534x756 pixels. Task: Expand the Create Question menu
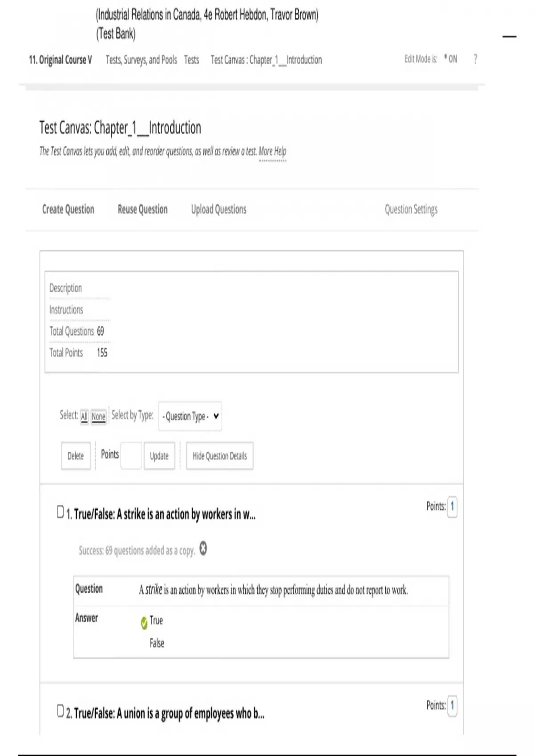click(x=68, y=209)
